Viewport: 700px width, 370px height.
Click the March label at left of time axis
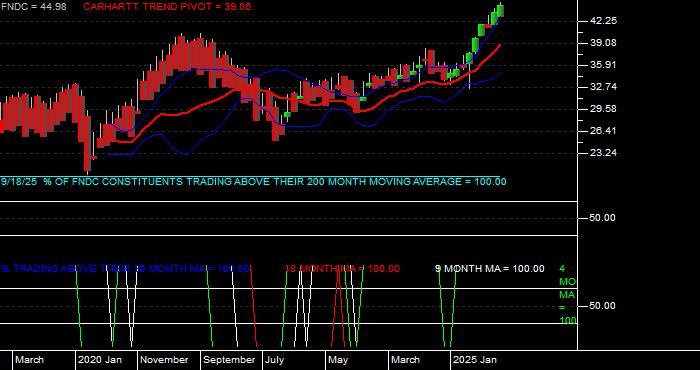pos(29,360)
